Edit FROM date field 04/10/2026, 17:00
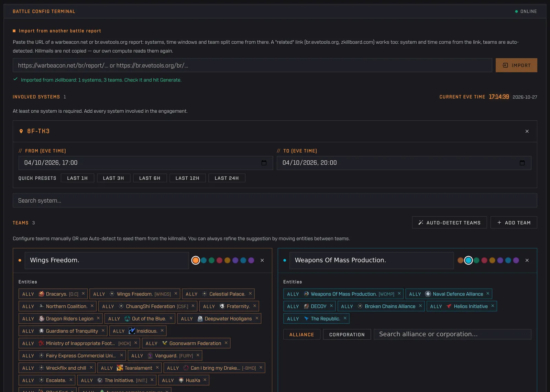The image size is (550, 392). tap(146, 163)
